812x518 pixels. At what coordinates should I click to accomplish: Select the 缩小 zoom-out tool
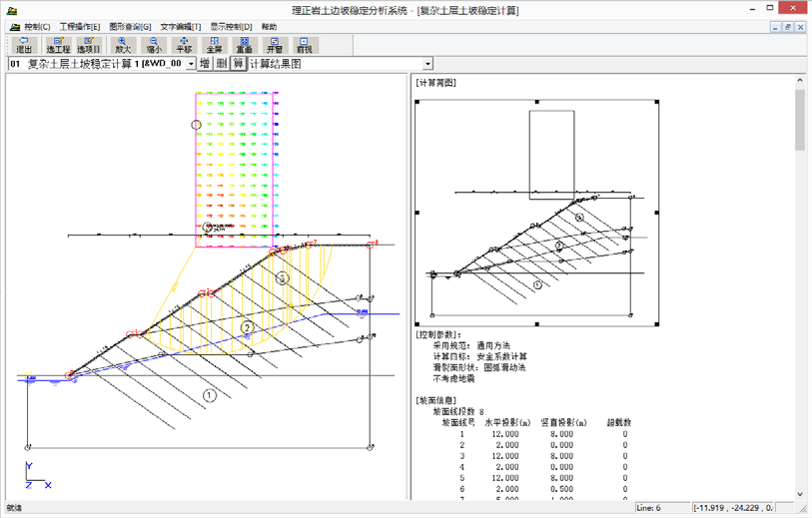[153, 45]
